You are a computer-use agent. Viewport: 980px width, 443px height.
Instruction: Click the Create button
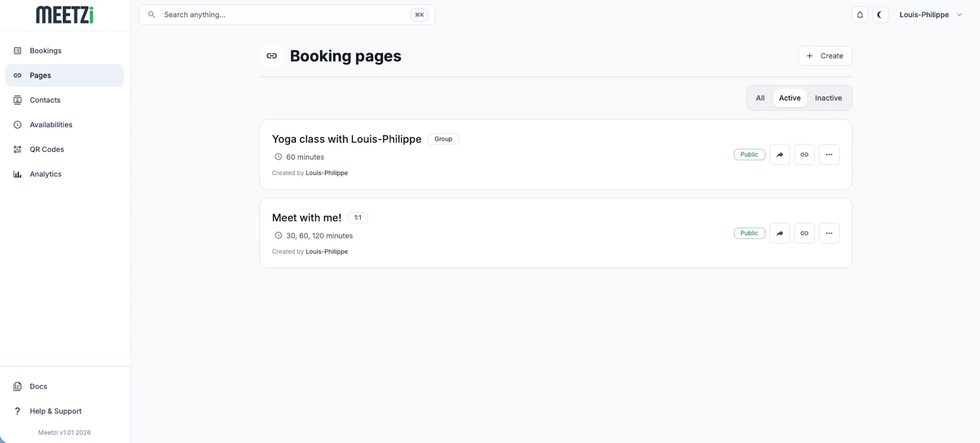[x=825, y=56]
